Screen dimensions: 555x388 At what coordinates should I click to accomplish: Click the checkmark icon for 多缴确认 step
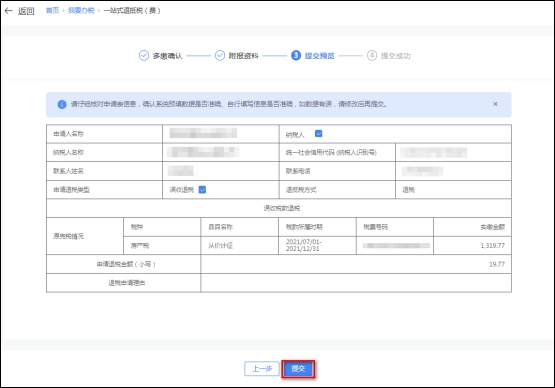pyautogui.click(x=144, y=56)
